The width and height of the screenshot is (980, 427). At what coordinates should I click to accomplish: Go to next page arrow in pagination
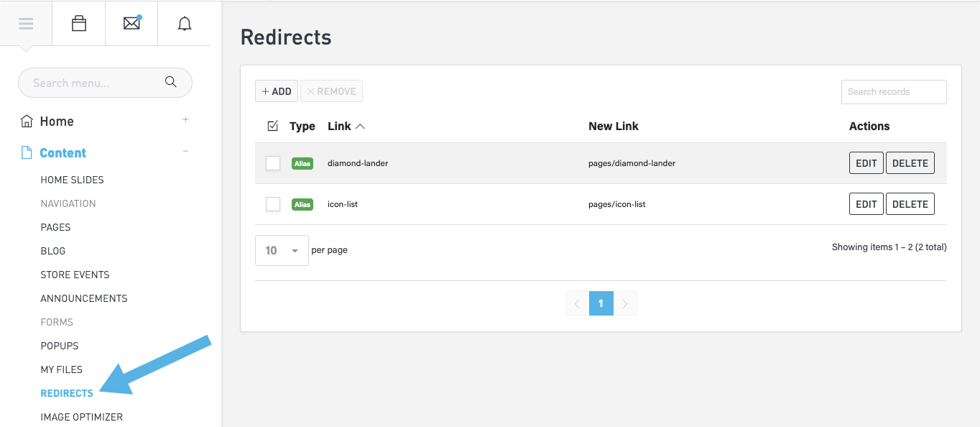tap(625, 303)
